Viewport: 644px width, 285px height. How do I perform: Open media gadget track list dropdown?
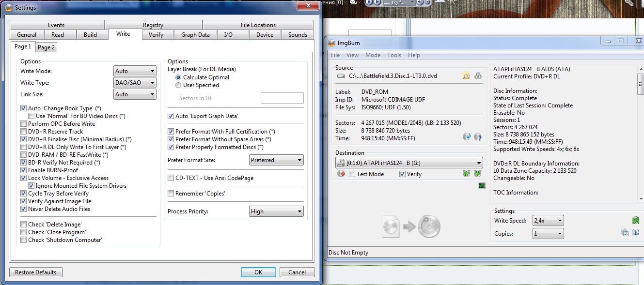point(412,2)
